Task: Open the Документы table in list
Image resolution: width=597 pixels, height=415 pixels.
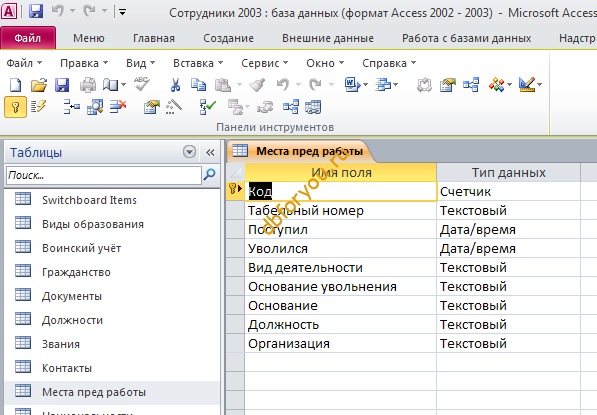Action: (72, 296)
